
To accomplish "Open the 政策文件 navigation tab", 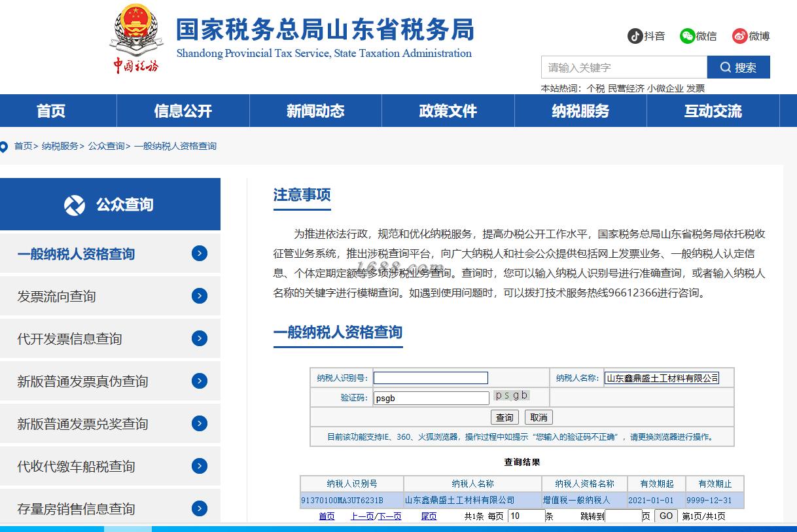I will 448,111.
